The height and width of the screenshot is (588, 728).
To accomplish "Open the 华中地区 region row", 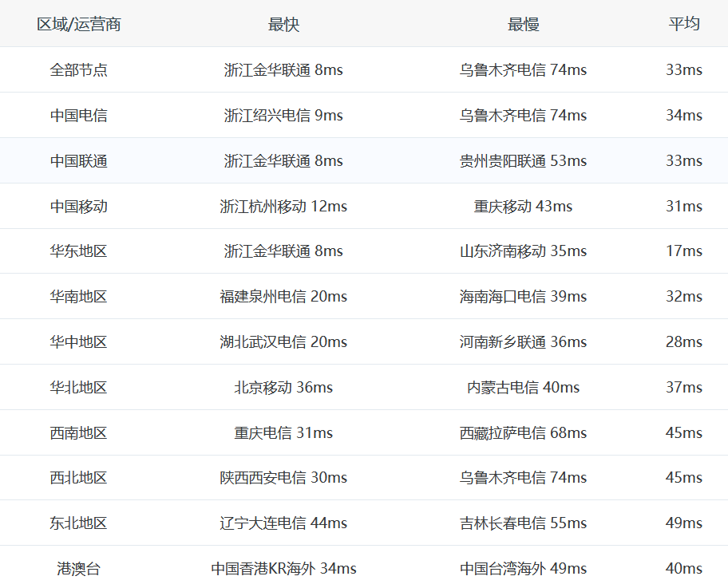I will pos(79,342).
